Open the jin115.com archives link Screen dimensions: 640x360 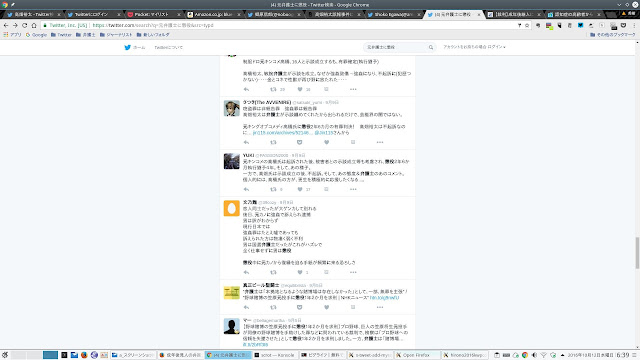282,133
